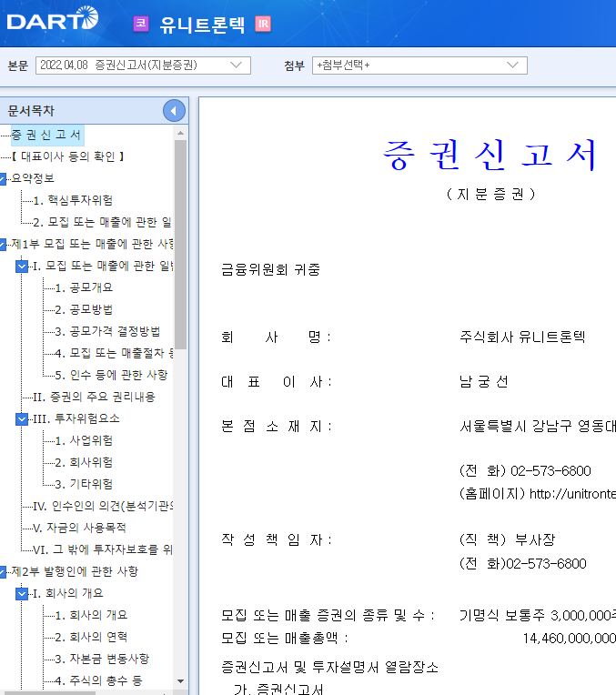616x695 pixels.
Task: Open 1. 회사의 개요 sub-item
Action: 91,615
